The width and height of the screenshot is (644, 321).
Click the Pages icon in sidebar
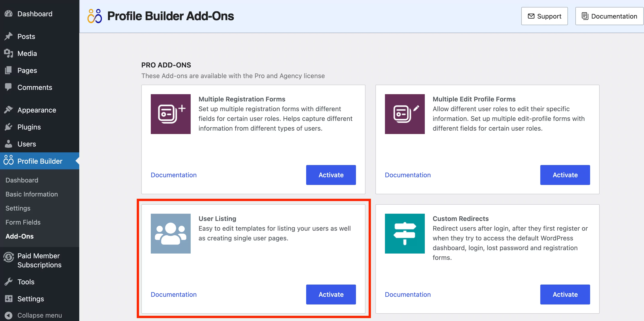pyautogui.click(x=9, y=70)
